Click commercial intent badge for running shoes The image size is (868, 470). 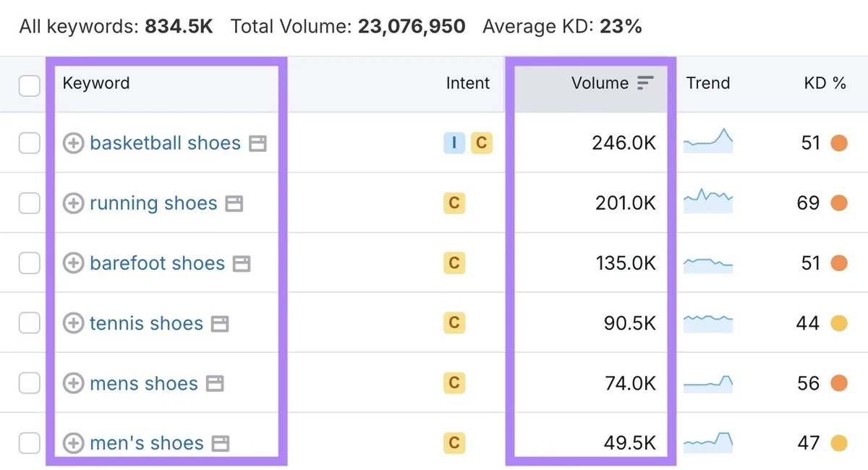tap(454, 203)
